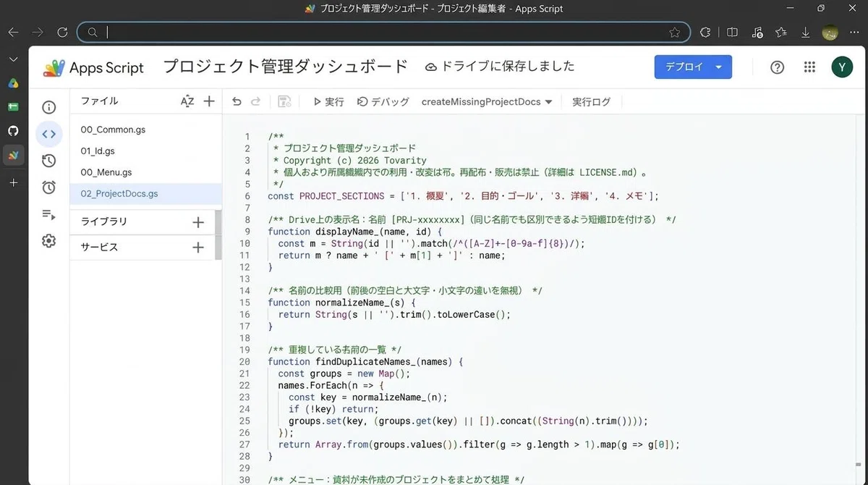868x485 pixels.
Task: Open the Google apps grid icon
Action: [809, 67]
